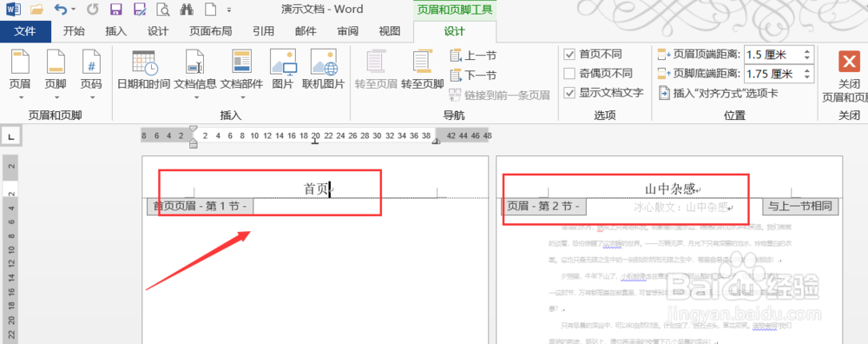The image size is (868, 344).
Task: Toggle the 显示文档文字 checkbox
Action: pos(569,92)
